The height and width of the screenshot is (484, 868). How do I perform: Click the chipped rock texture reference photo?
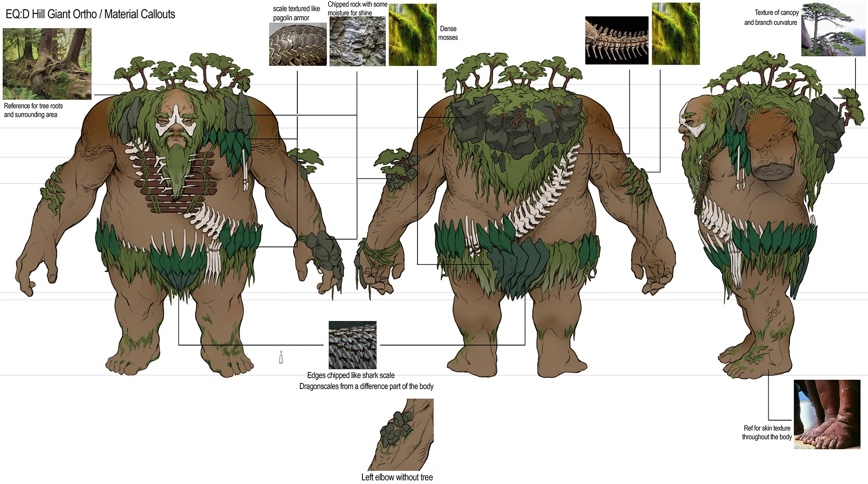coord(357,42)
